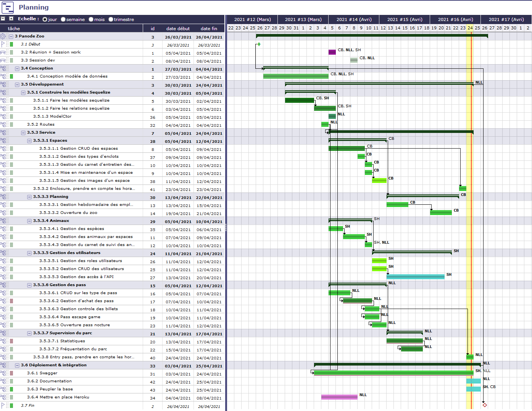Open the task '3.6.2 Documentation'
The image size is (532, 411).
tap(49, 381)
